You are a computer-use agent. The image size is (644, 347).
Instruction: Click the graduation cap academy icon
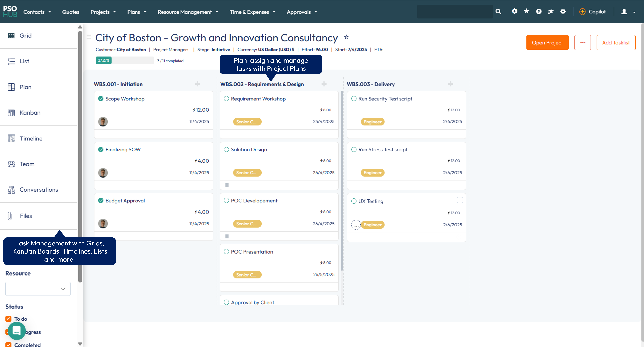(x=551, y=12)
